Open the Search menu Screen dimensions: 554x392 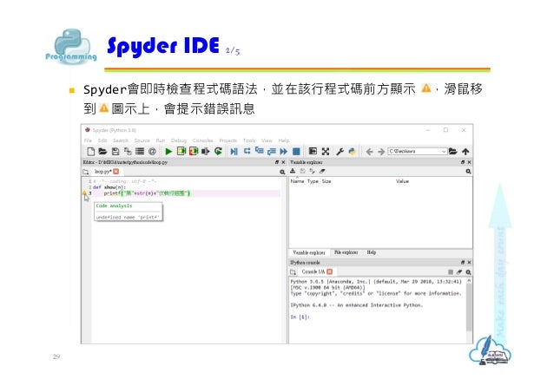tap(121, 140)
